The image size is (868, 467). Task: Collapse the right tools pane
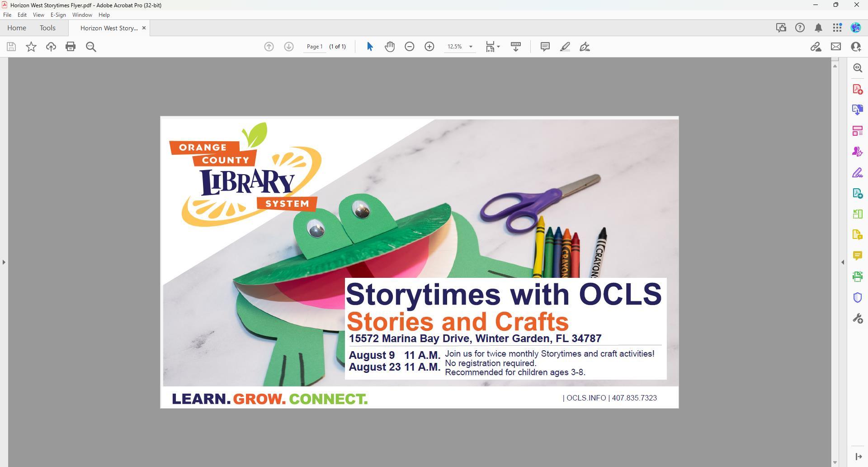point(843,262)
